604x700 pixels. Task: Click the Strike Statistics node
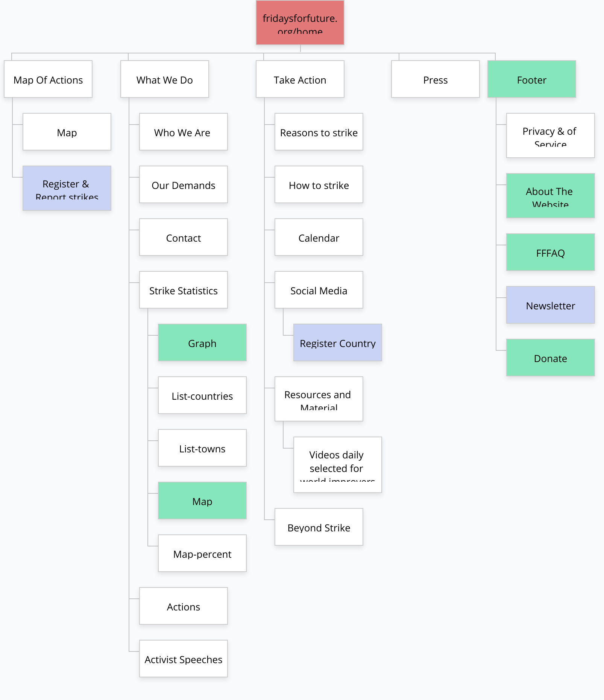(x=183, y=290)
